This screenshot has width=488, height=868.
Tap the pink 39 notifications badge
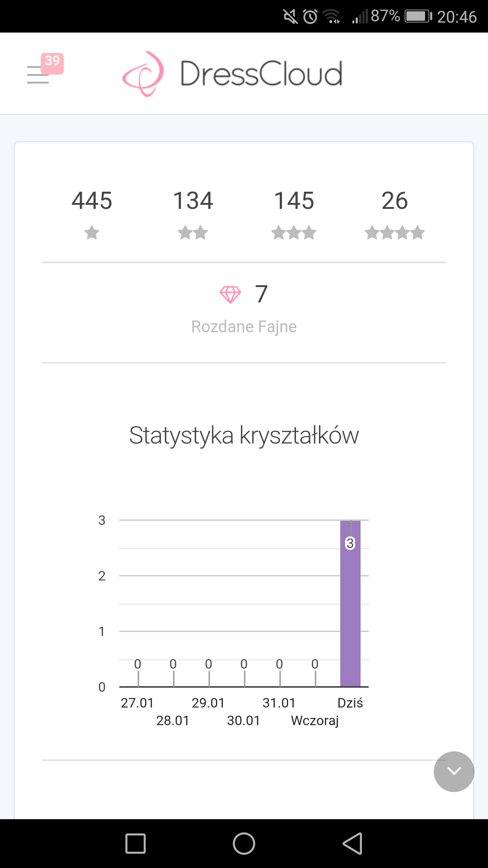point(52,62)
